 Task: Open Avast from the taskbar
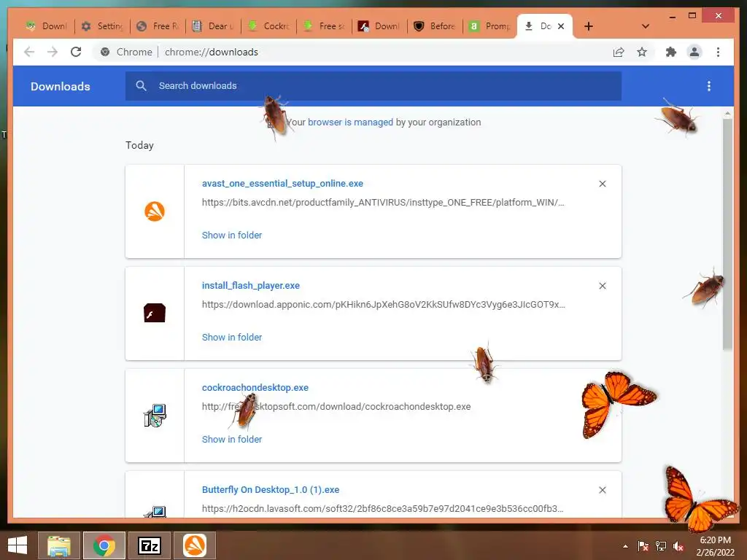tap(194, 545)
